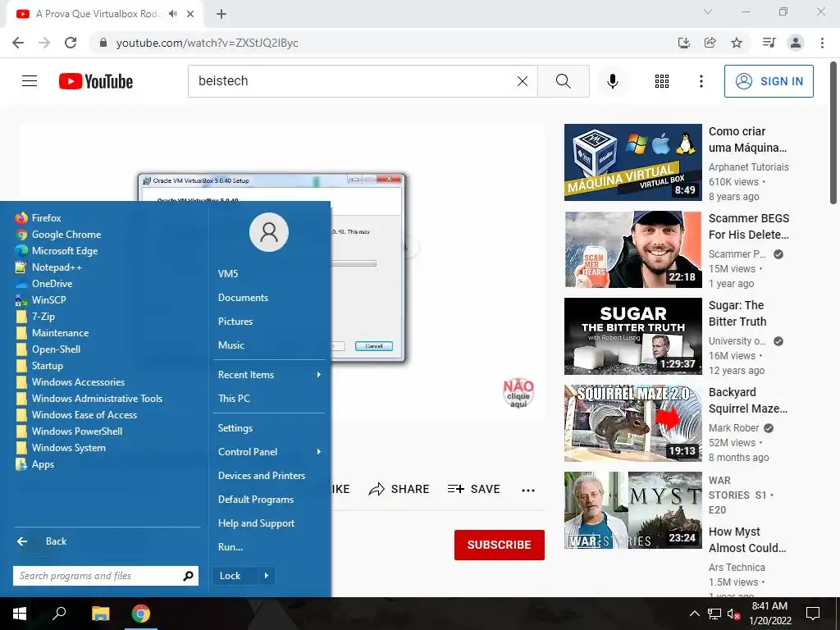The width and height of the screenshot is (840, 630).
Task: Click the YouTube logo
Action: point(96,81)
